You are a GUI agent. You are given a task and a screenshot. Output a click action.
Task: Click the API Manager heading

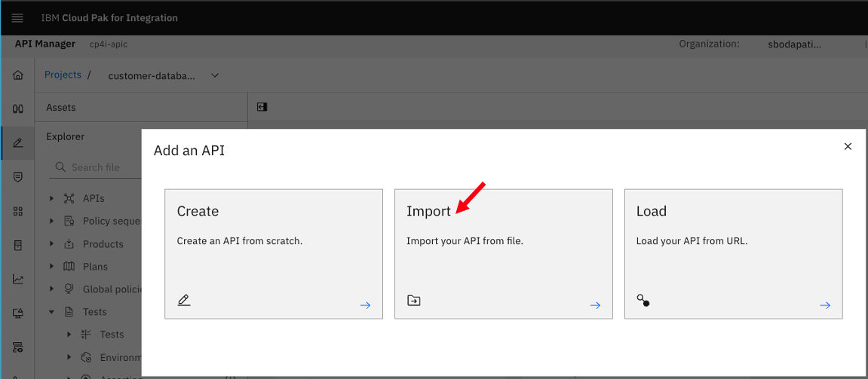(x=44, y=44)
